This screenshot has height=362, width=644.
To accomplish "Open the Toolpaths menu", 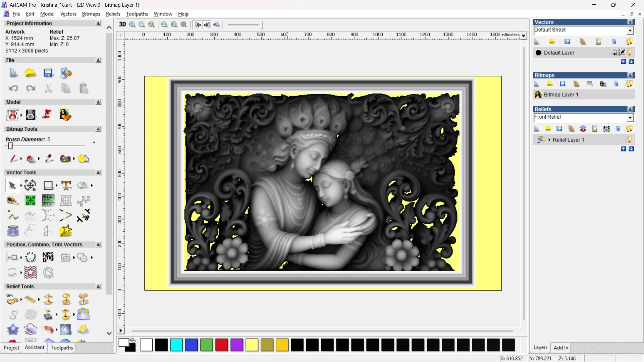I will tap(137, 14).
